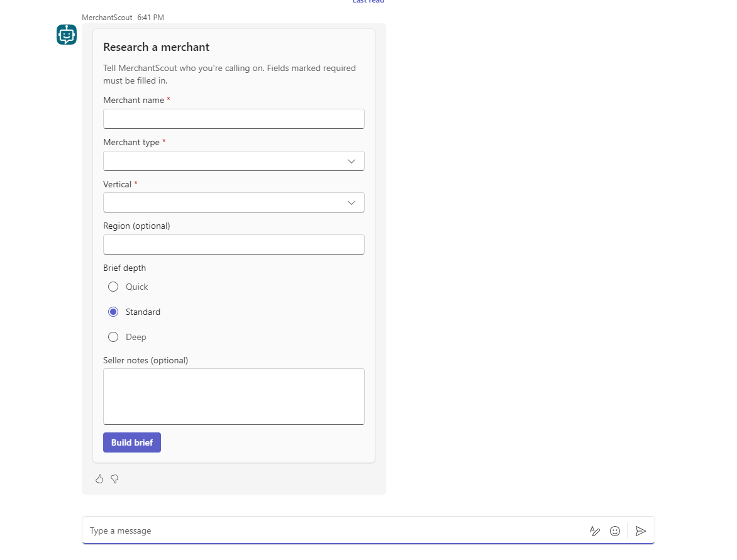Click into the Seller notes text area

pyautogui.click(x=233, y=397)
